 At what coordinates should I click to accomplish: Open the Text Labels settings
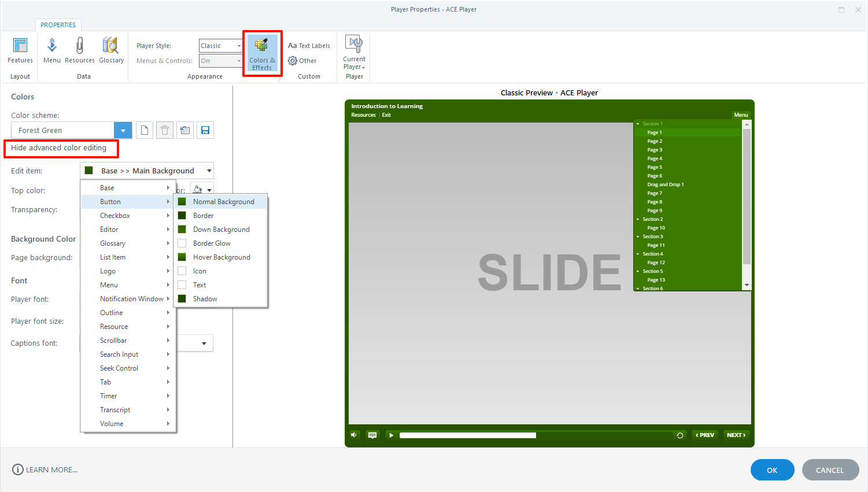(309, 45)
